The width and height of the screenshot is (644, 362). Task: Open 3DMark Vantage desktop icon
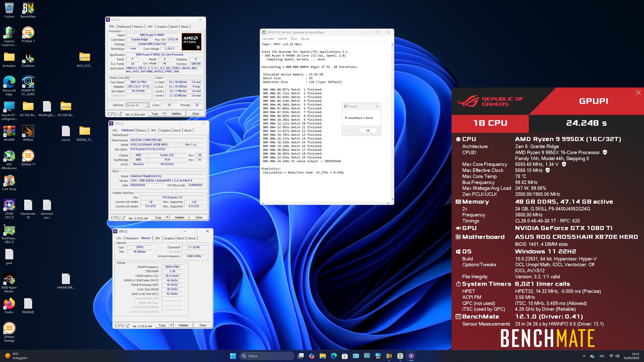click(9, 332)
